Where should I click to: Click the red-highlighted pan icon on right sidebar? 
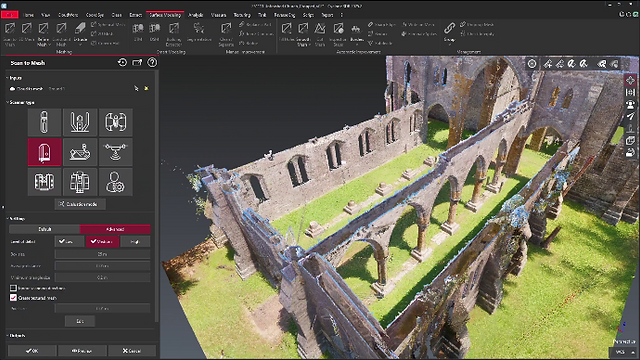(630, 80)
